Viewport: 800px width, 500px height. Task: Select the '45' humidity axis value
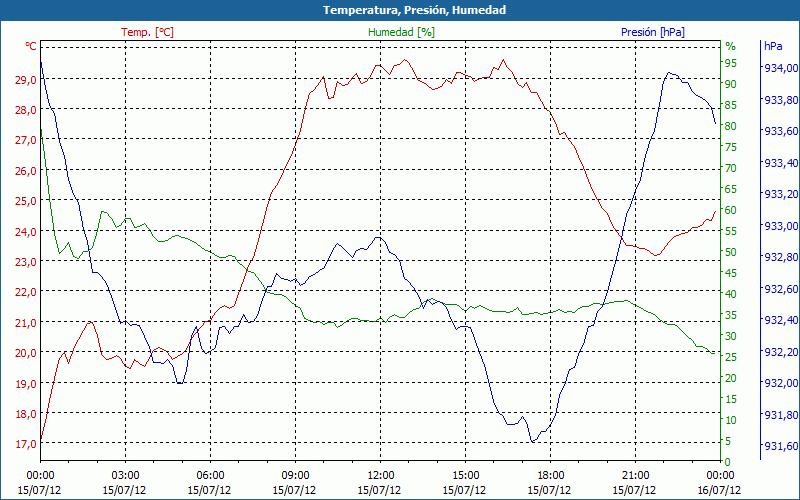pyautogui.click(x=731, y=273)
